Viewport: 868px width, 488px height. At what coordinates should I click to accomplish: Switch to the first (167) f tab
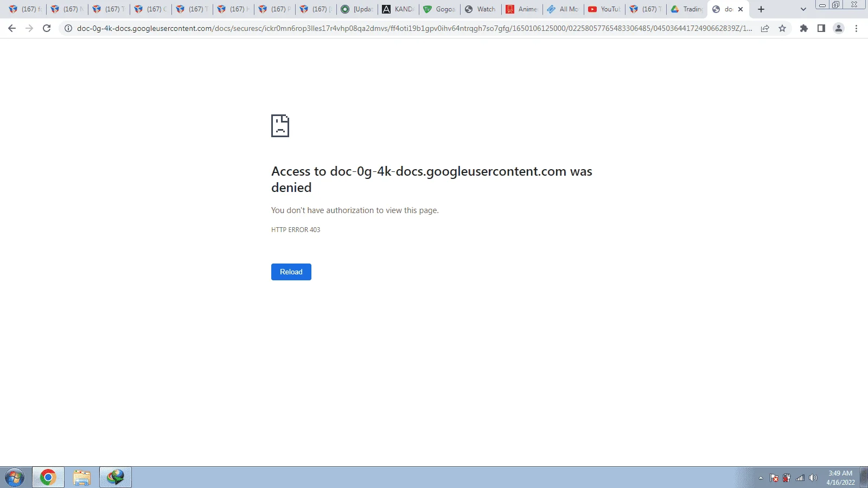pyautogui.click(x=25, y=9)
